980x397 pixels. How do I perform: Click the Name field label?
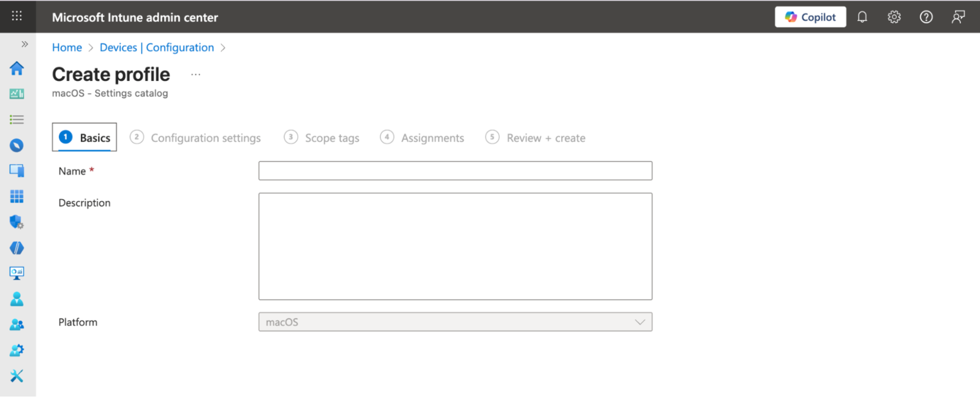(x=72, y=172)
